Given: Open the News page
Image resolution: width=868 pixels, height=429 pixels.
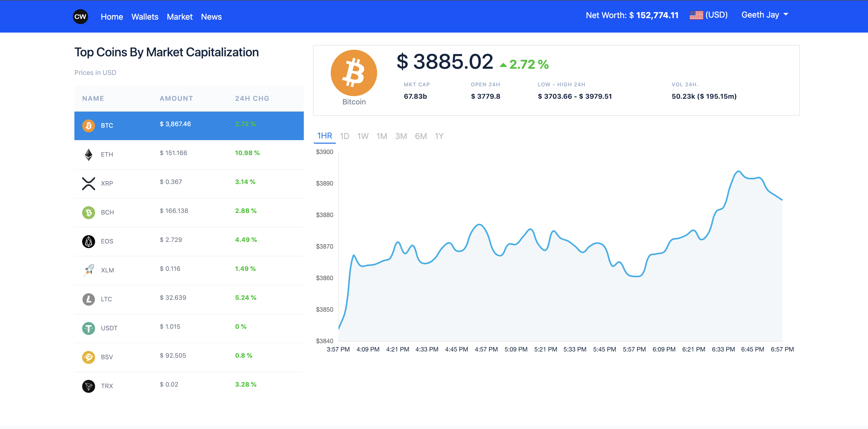Looking at the screenshot, I should pos(211,17).
